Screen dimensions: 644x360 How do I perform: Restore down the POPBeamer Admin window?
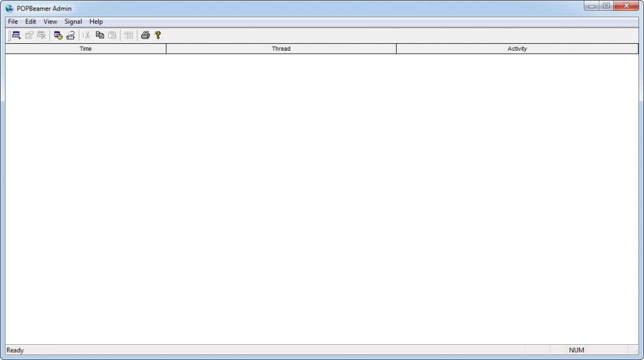pos(606,5)
